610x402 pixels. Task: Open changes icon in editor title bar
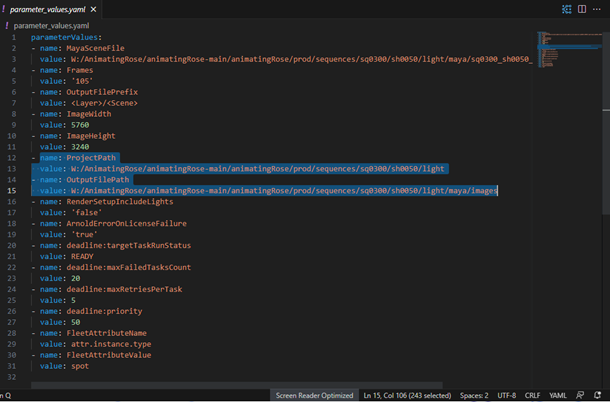pyautogui.click(x=567, y=9)
